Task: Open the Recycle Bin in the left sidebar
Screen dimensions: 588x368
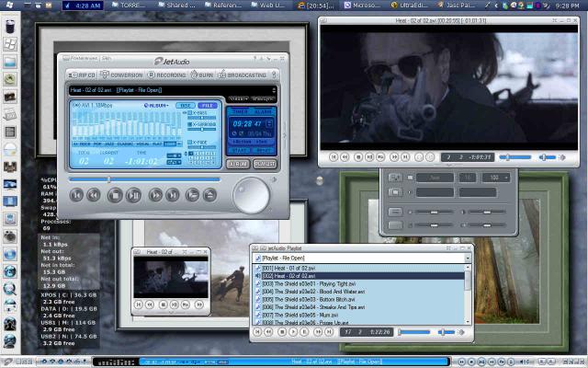Action: pos(10,27)
